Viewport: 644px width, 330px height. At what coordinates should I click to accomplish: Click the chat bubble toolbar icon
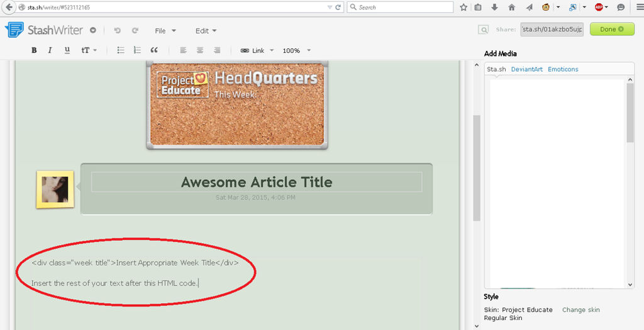coord(621,7)
